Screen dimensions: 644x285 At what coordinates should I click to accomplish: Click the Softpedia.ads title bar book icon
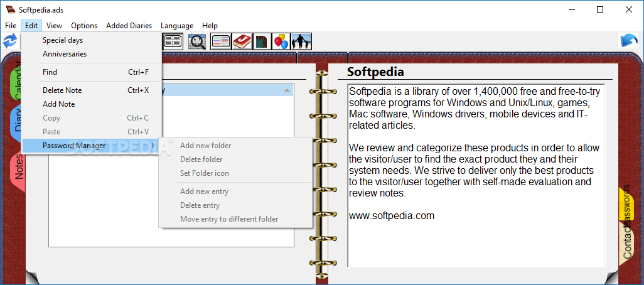(x=10, y=10)
